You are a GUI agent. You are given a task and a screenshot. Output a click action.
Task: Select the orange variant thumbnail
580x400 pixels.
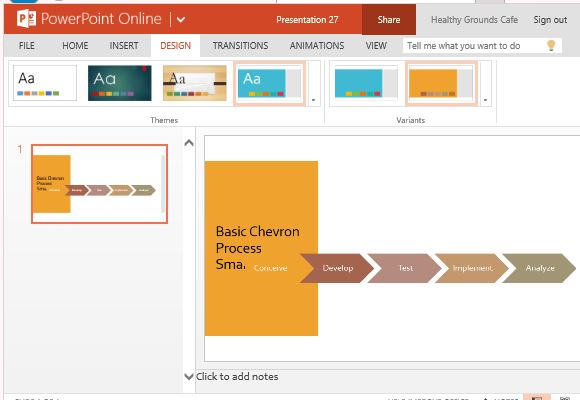coord(441,84)
